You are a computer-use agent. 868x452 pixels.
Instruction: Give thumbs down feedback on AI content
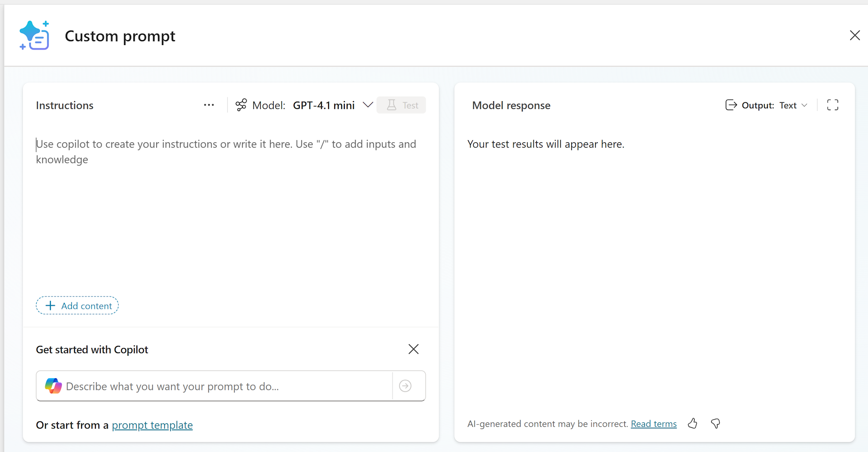click(715, 423)
